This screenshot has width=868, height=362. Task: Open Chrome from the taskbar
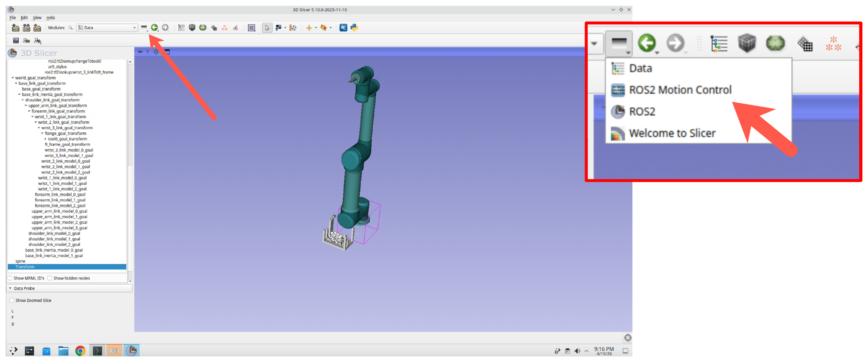(80, 351)
